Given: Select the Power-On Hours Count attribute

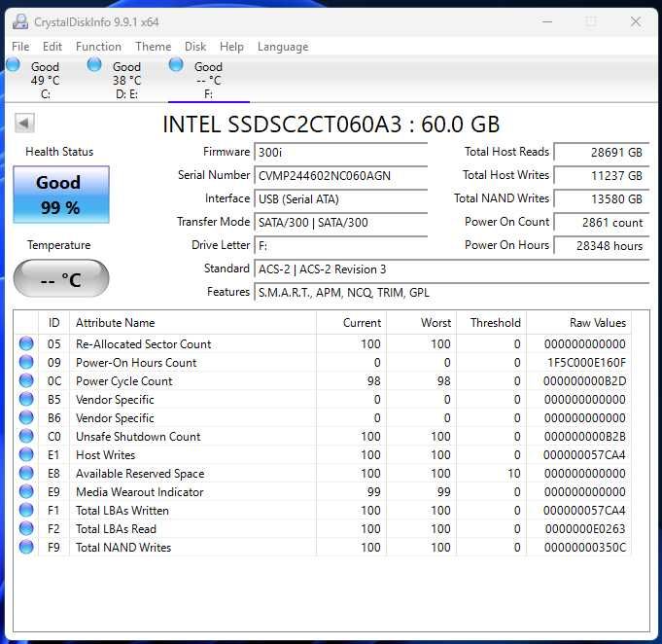Looking at the screenshot, I should pos(136,363).
